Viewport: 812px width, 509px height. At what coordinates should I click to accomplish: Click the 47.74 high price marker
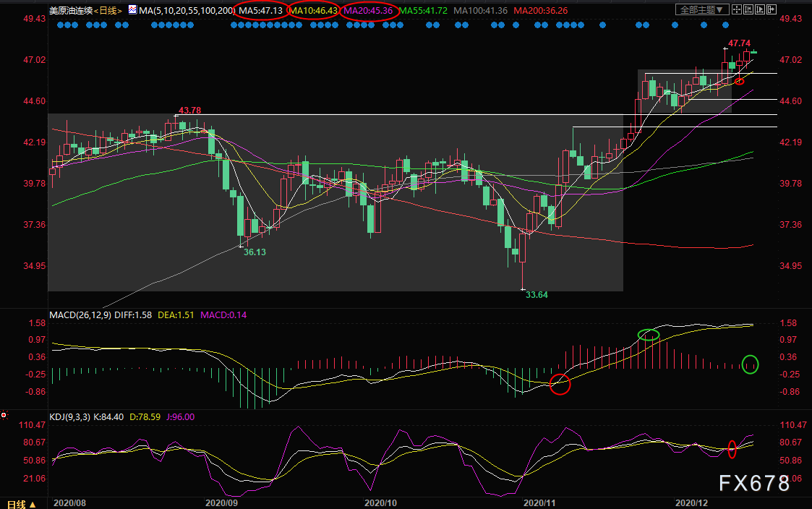pyautogui.click(x=740, y=43)
